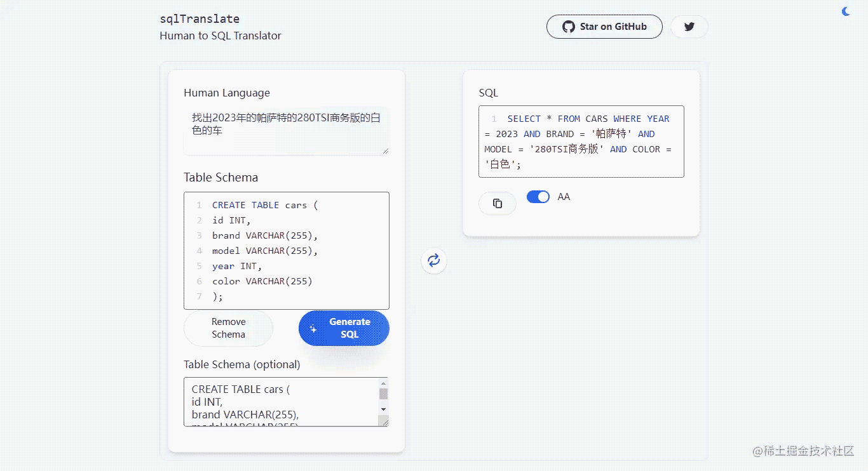Click the scrollbar thumb in optional schema box

tap(383, 394)
